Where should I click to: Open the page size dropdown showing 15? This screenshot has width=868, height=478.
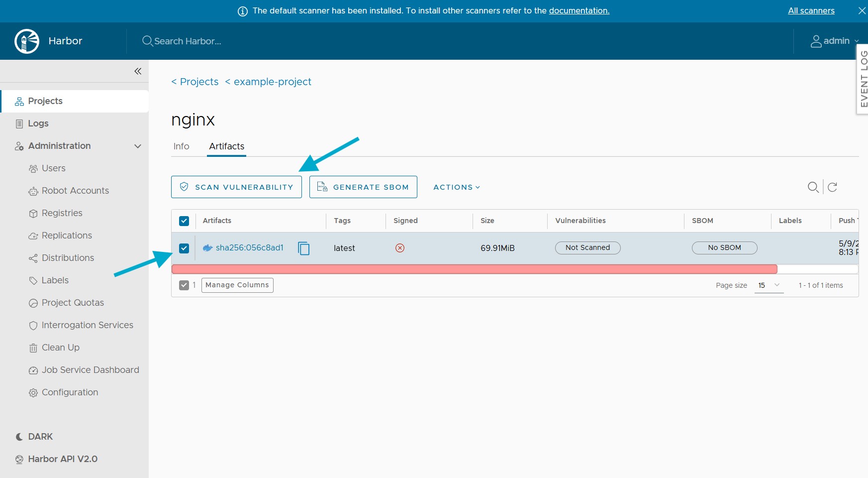(x=768, y=285)
